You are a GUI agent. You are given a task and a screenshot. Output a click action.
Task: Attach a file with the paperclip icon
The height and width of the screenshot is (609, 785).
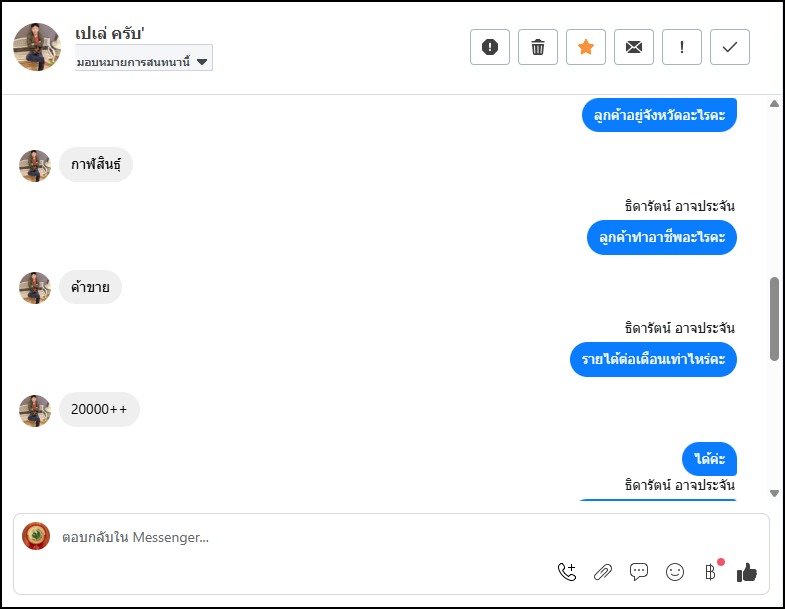tap(603, 572)
